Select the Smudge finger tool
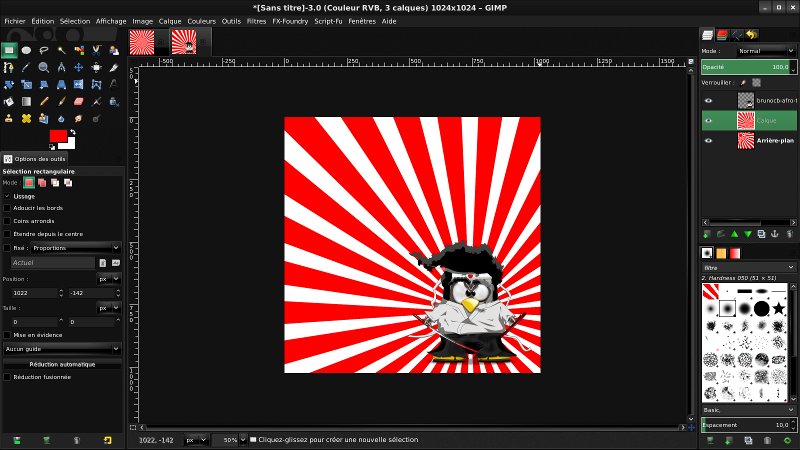 pos(79,118)
